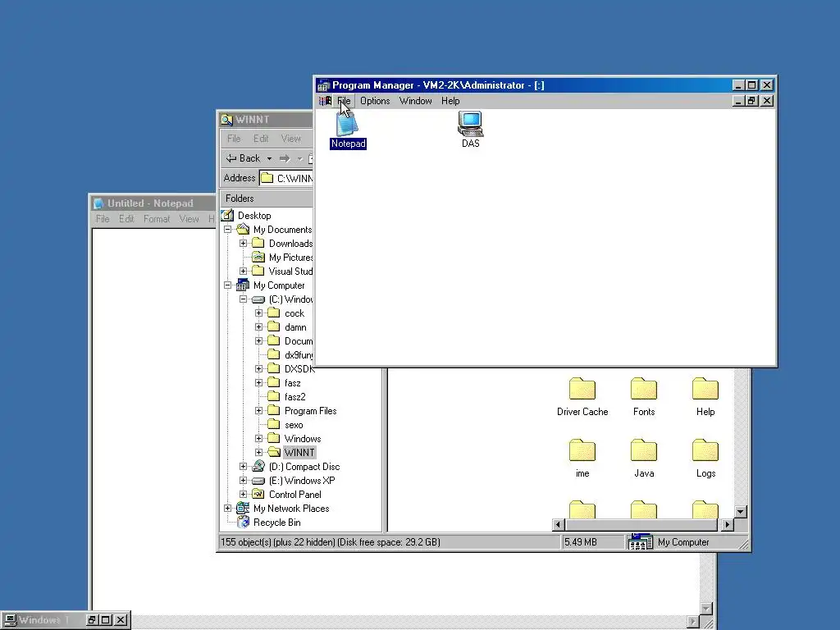Select the damn folder in the tree
The width and height of the screenshot is (840, 630).
(295, 326)
